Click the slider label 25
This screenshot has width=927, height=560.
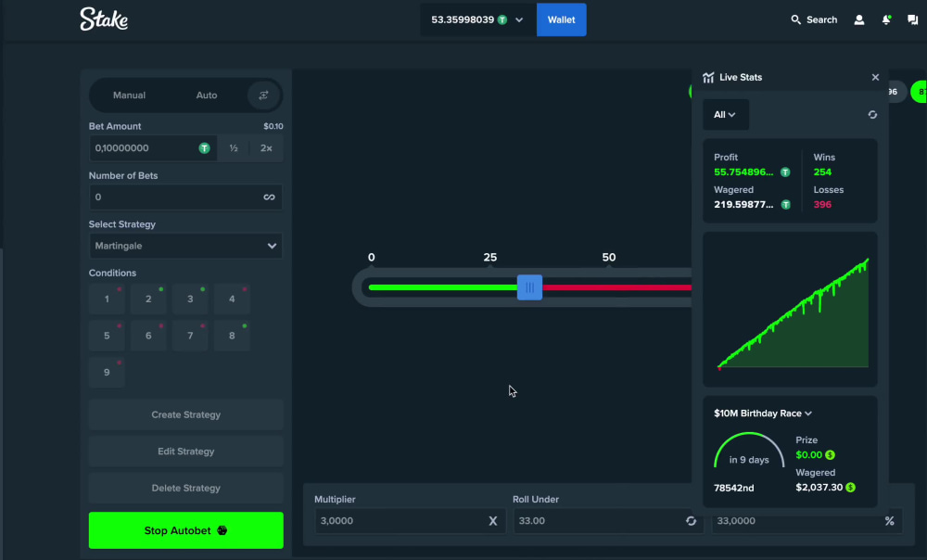click(x=490, y=257)
